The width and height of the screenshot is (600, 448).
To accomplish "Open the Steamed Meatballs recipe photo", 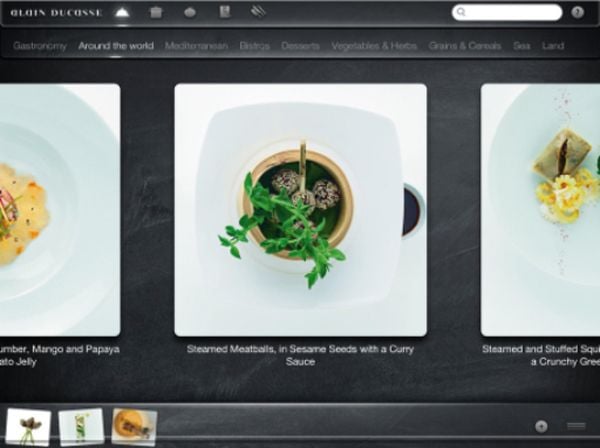I will pyautogui.click(x=300, y=210).
